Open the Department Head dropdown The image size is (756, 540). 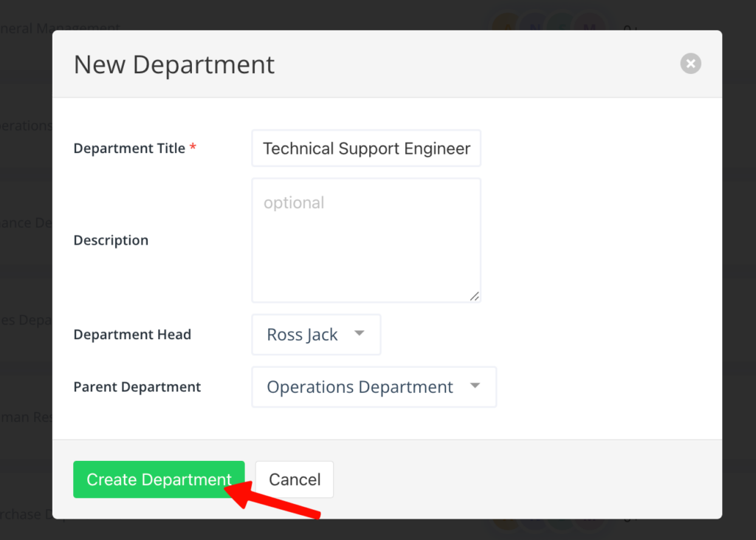[316, 335]
